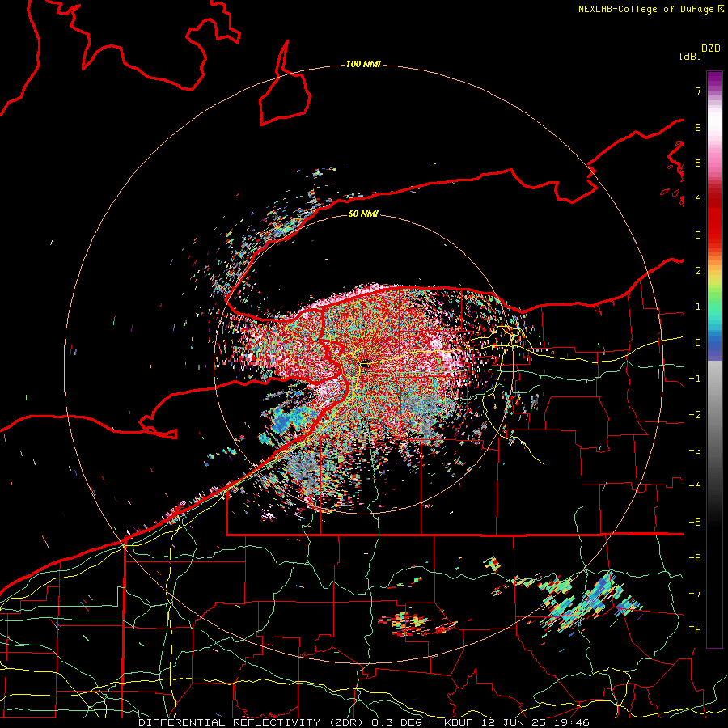This screenshot has width=728, height=728.
Task: Click the -5 value on the color scale
Action: pyautogui.click(x=695, y=523)
